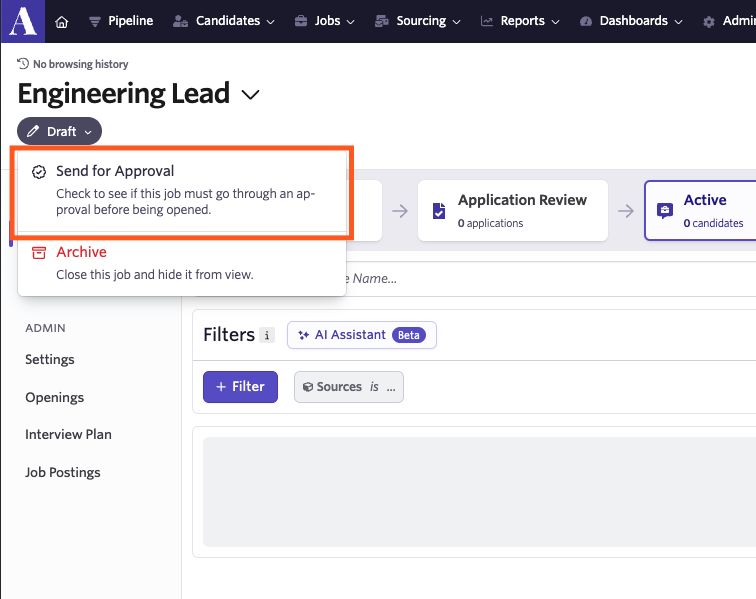Click the Engineering Lead heading

(x=123, y=93)
